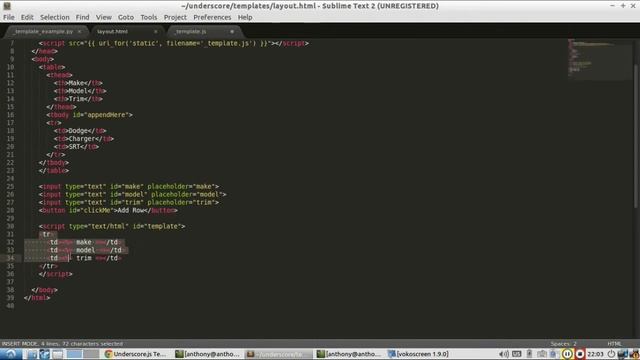Open the Preferences menu
Image resolution: width=640 pixels, height=360 pixels.
212,17
